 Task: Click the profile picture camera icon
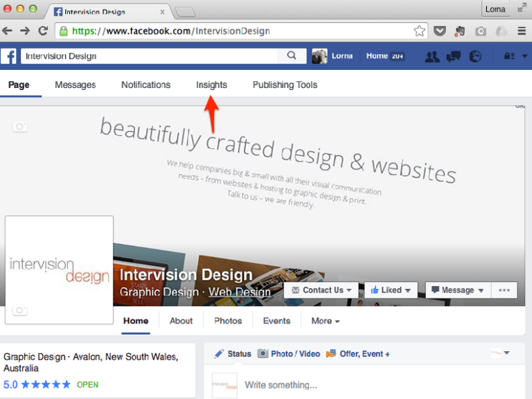19,310
